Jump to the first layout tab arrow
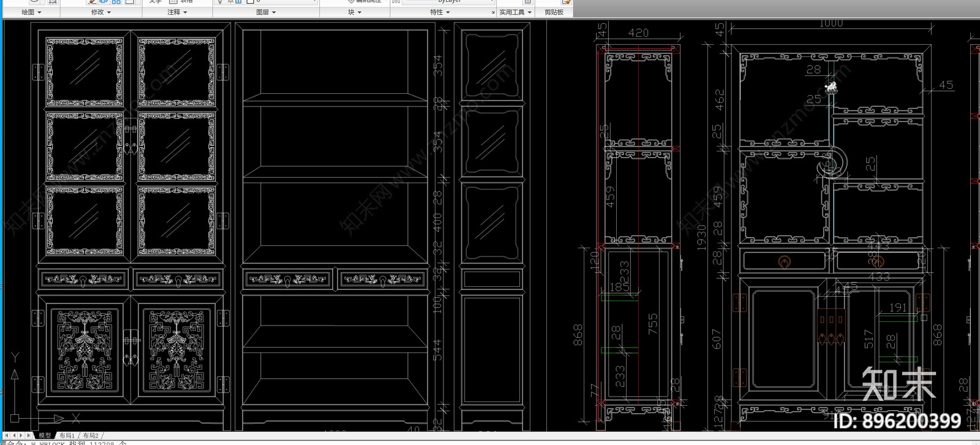 pos(7,436)
